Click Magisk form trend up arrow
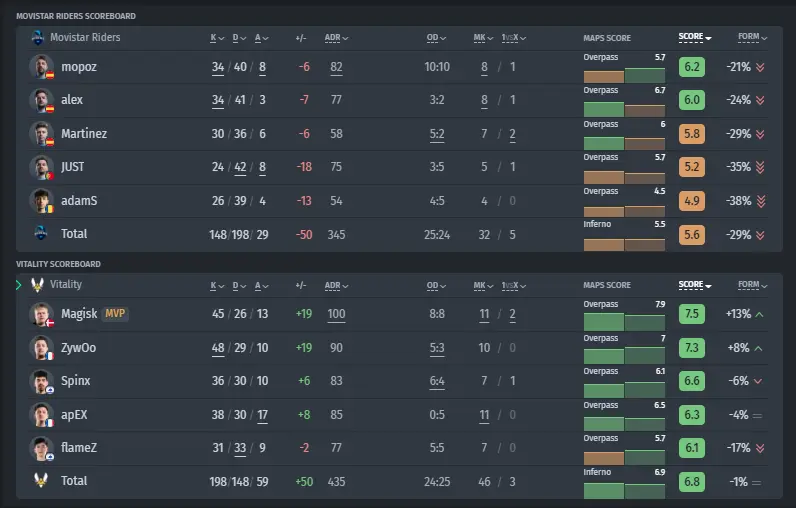The width and height of the screenshot is (796, 508). tap(759, 315)
